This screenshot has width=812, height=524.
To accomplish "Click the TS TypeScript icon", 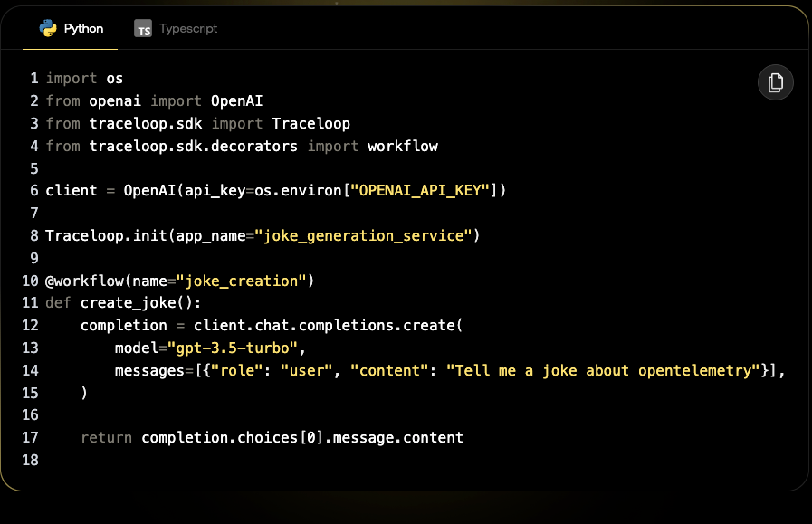I will (x=143, y=28).
